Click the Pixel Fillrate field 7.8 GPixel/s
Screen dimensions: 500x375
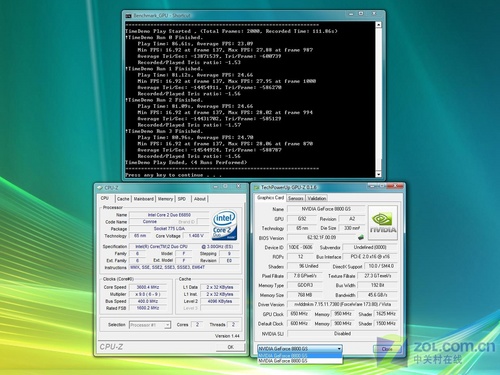coord(305,276)
